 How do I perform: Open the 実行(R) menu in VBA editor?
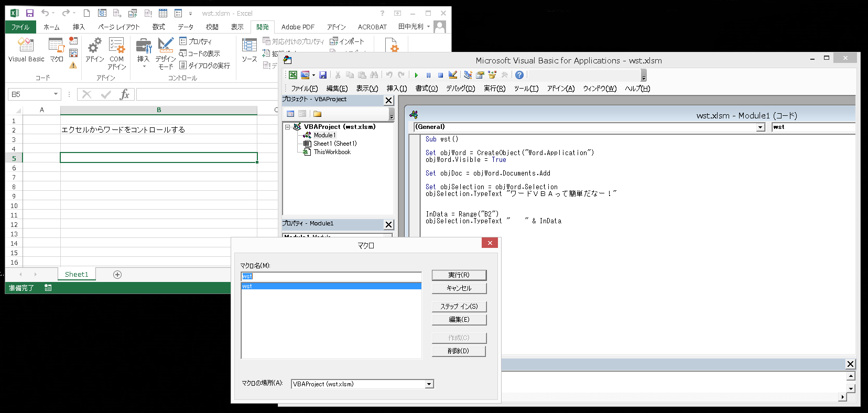494,89
